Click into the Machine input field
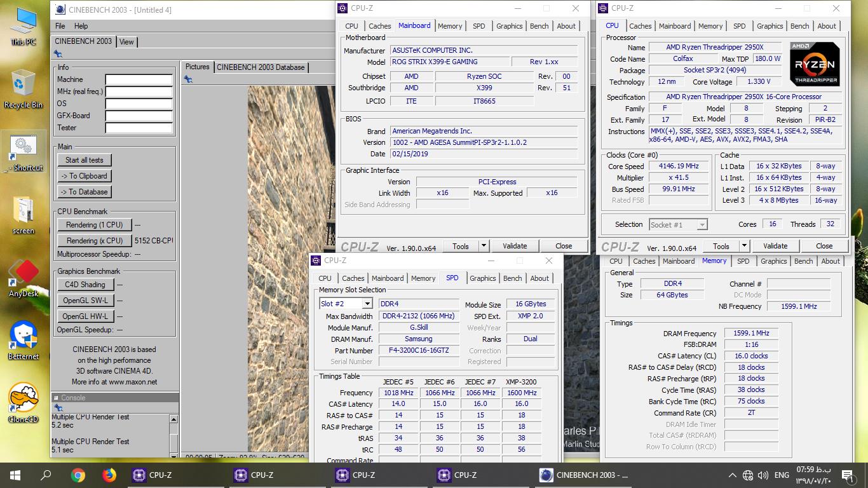 [x=139, y=79]
